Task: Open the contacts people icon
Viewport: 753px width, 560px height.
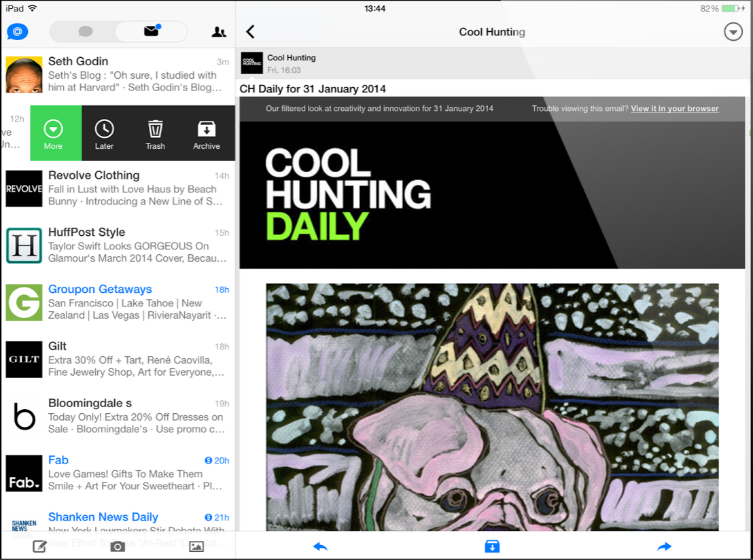Action: coord(219,32)
